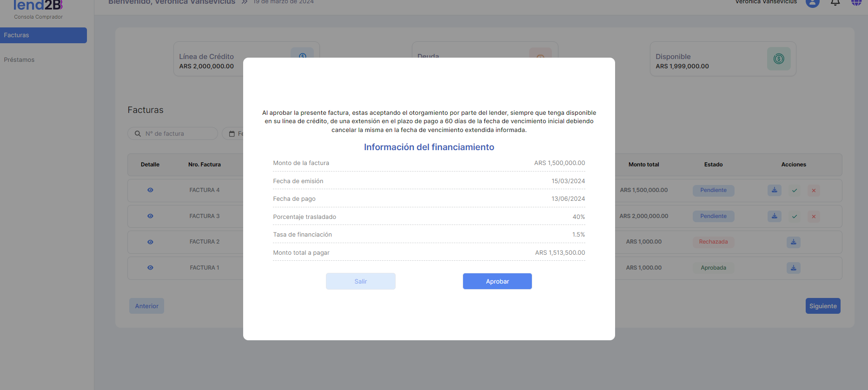Approve FACTURA 3 with the checkmark icon

(795, 217)
